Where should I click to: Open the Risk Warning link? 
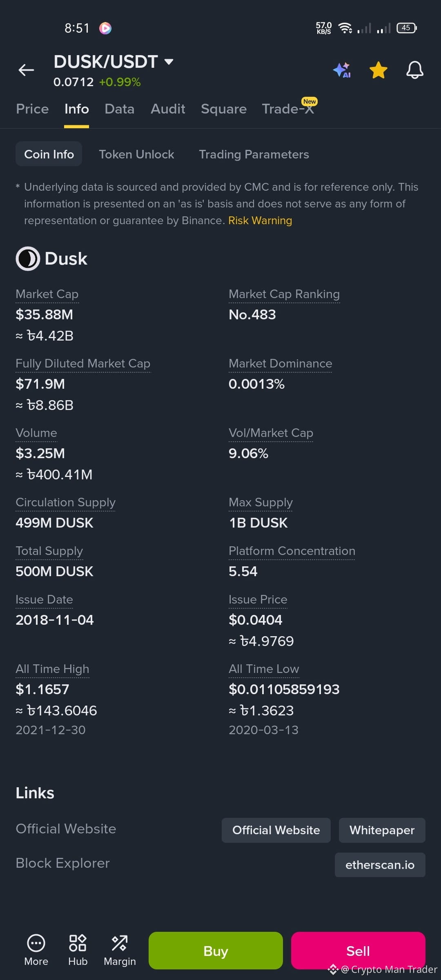[x=260, y=220]
